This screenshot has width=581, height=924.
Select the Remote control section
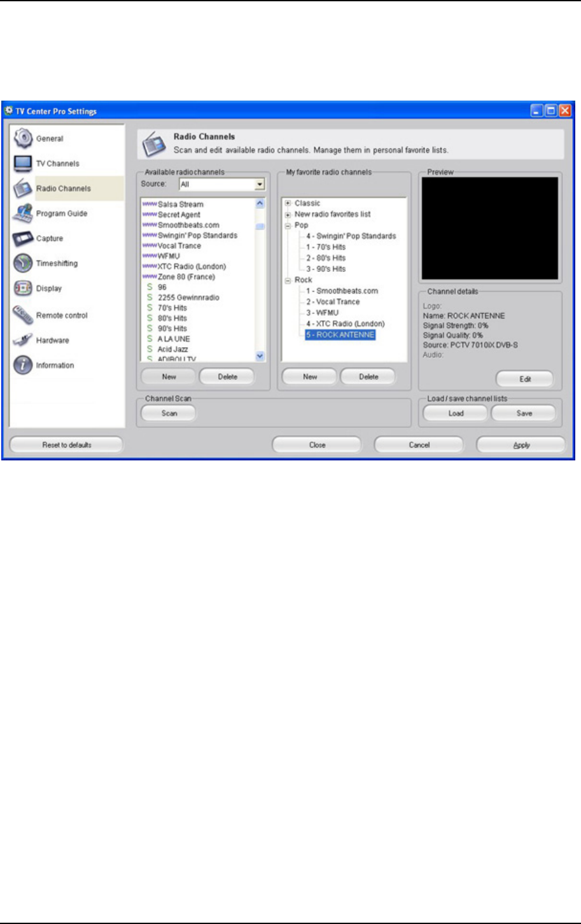pos(62,315)
